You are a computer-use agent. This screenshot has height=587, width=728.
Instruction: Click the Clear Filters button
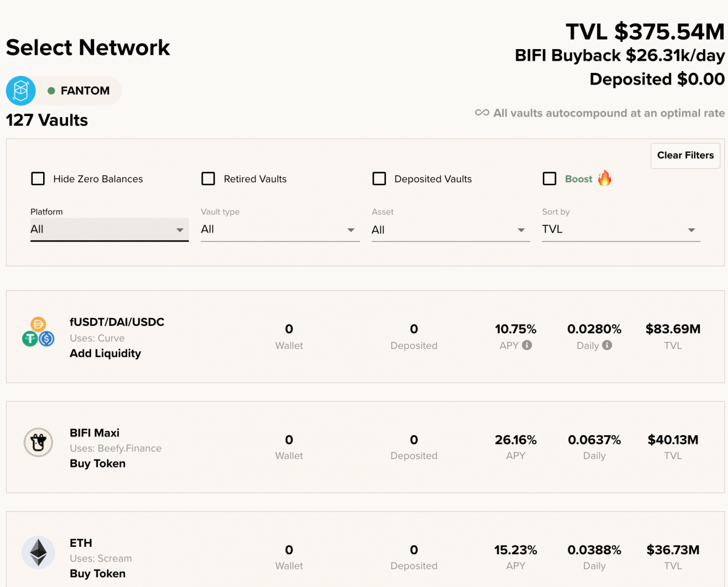point(686,155)
